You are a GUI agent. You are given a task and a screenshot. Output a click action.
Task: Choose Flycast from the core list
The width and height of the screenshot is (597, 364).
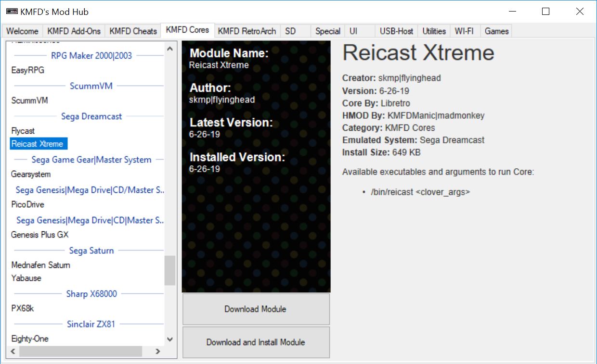[x=23, y=131]
